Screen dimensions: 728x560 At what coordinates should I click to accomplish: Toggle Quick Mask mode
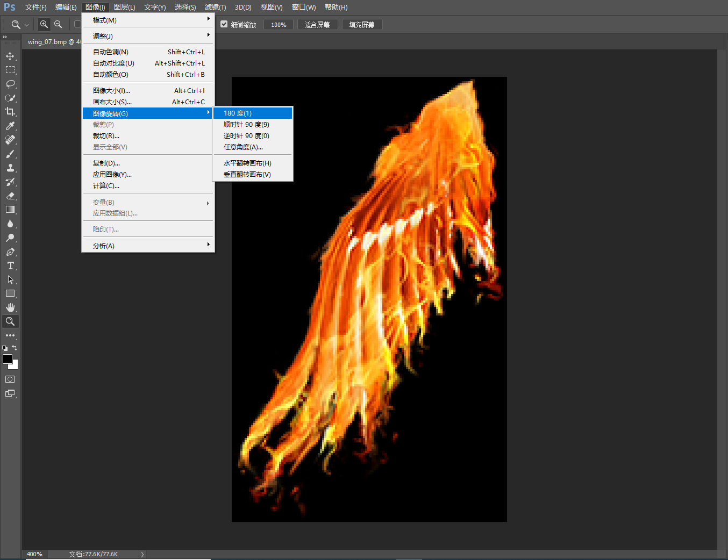click(x=10, y=379)
